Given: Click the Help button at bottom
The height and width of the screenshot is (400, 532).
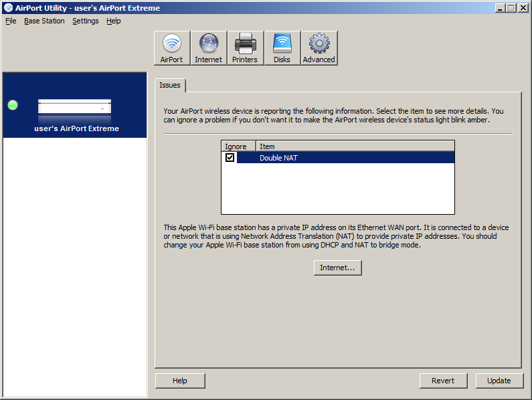Looking at the screenshot, I should pos(180,381).
